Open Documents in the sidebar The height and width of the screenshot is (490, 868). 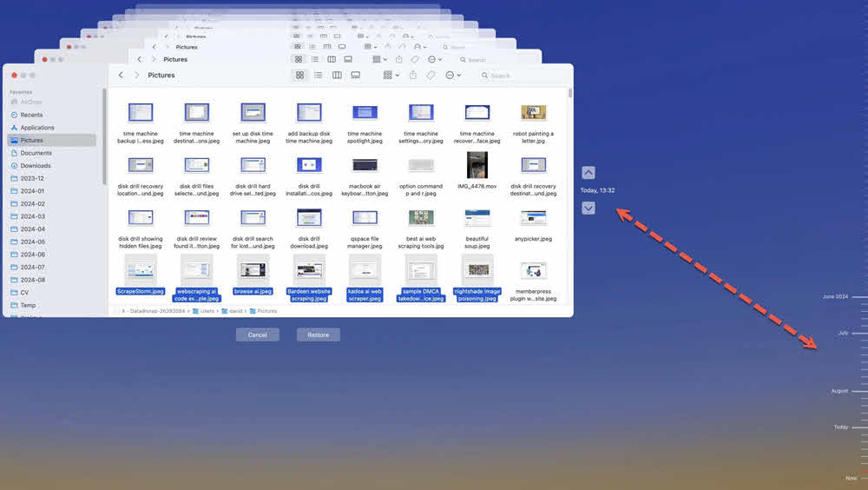coord(51,153)
